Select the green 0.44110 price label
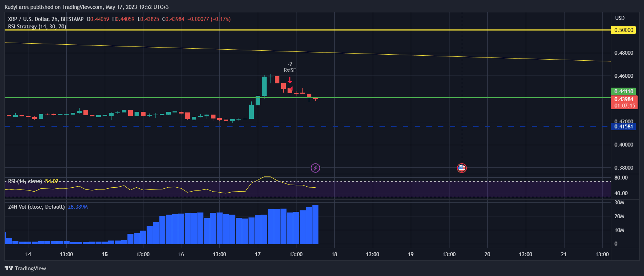The width and height of the screenshot is (644, 276). 623,92
